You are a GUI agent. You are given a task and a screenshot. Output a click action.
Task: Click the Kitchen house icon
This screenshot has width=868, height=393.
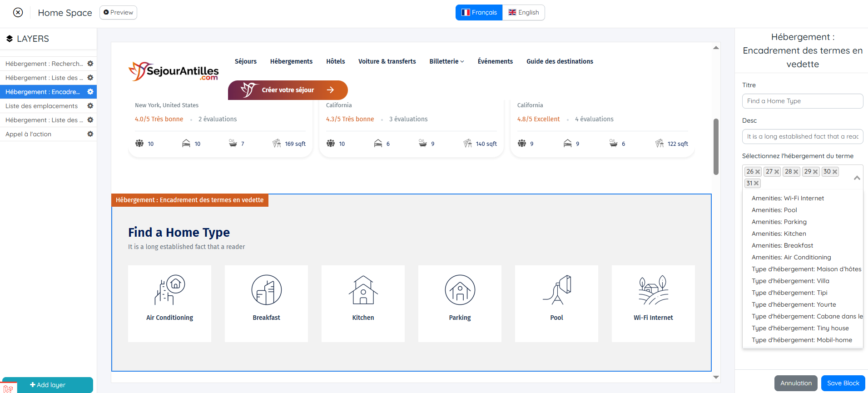point(363,290)
